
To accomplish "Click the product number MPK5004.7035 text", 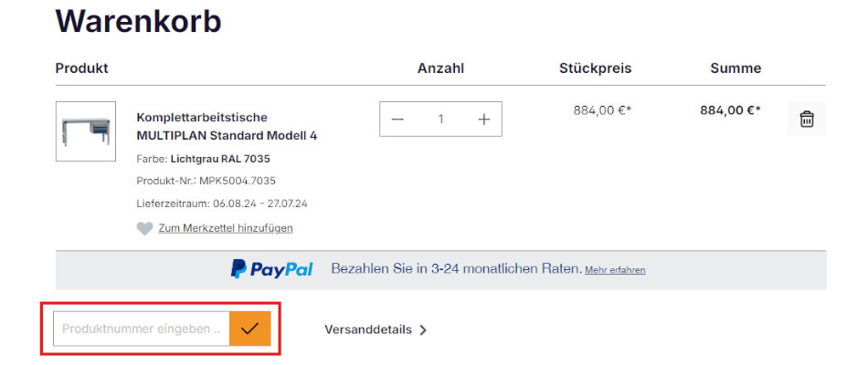I will click(206, 181).
